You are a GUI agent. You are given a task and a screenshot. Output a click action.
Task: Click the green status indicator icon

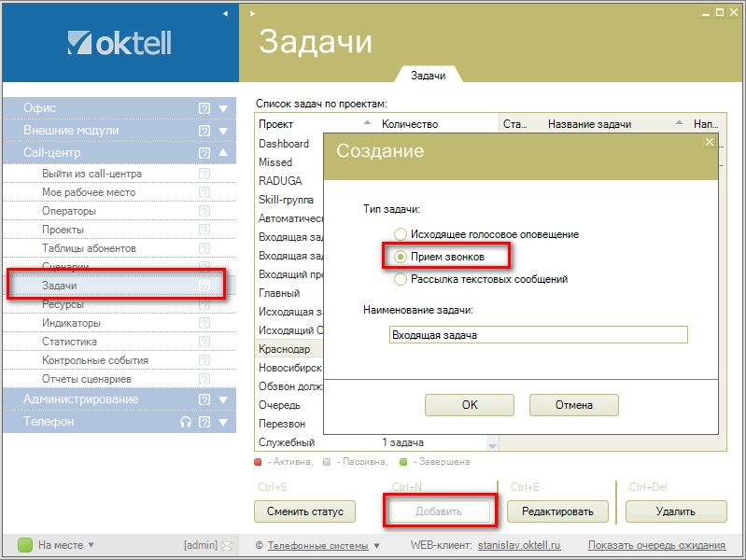pyautogui.click(x=25, y=545)
